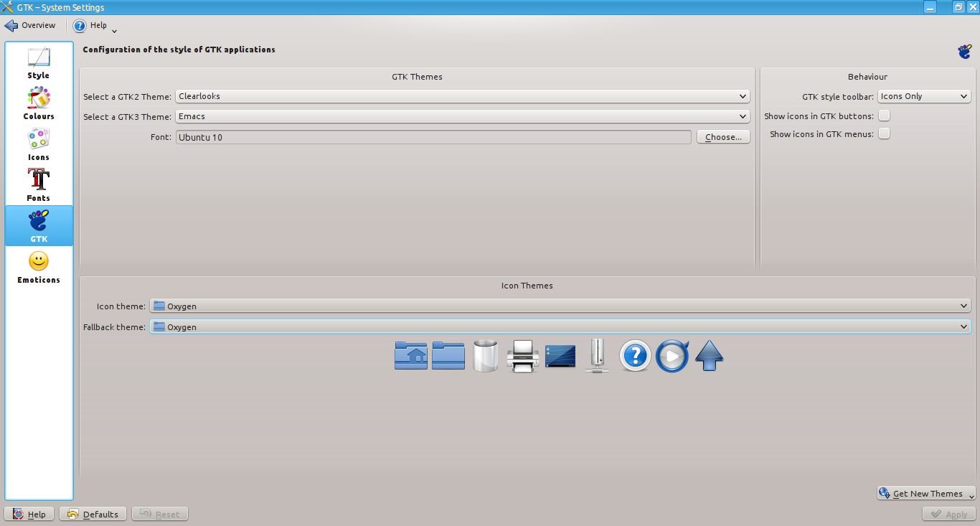The width and height of the screenshot is (980, 526).
Task: Click the trash can preview icon
Action: (x=486, y=356)
